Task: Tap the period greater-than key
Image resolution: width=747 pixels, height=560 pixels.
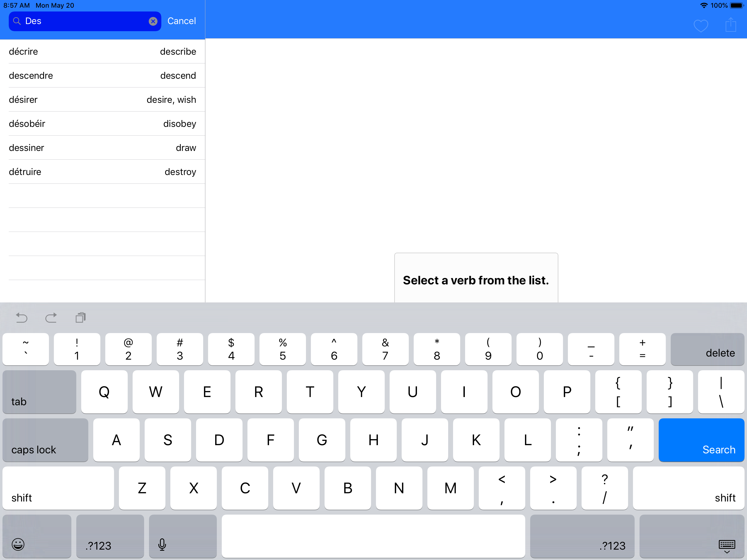Action: pos(553,488)
